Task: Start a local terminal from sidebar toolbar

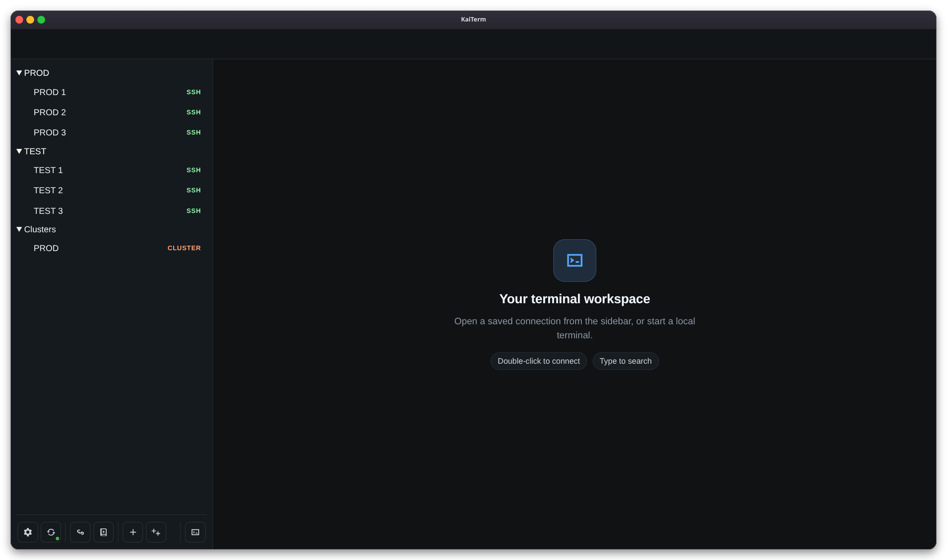Action: 195,532
